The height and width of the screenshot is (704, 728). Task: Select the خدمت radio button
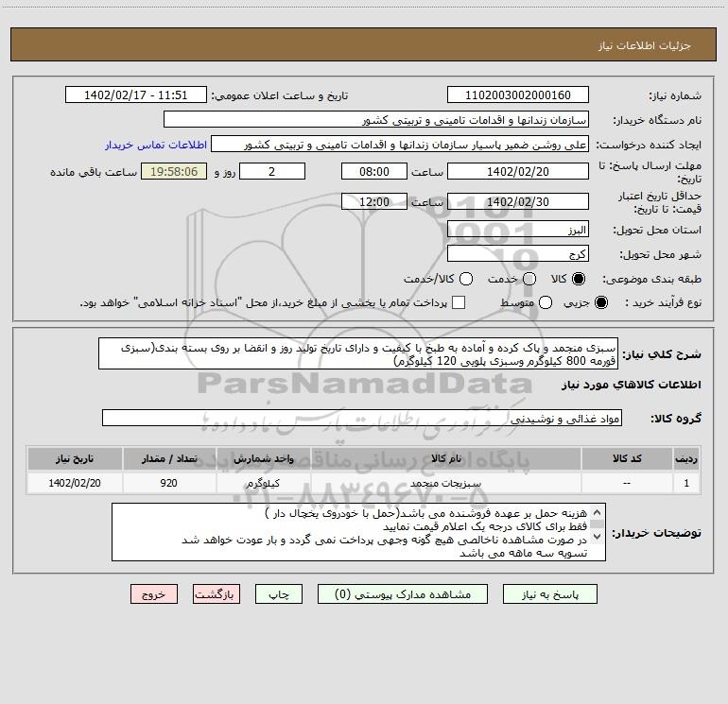point(529,279)
